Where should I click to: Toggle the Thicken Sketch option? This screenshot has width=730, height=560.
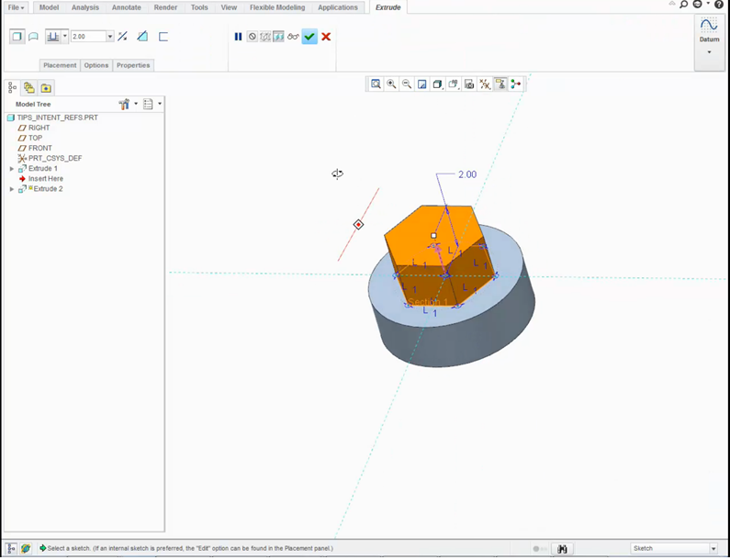point(163,37)
